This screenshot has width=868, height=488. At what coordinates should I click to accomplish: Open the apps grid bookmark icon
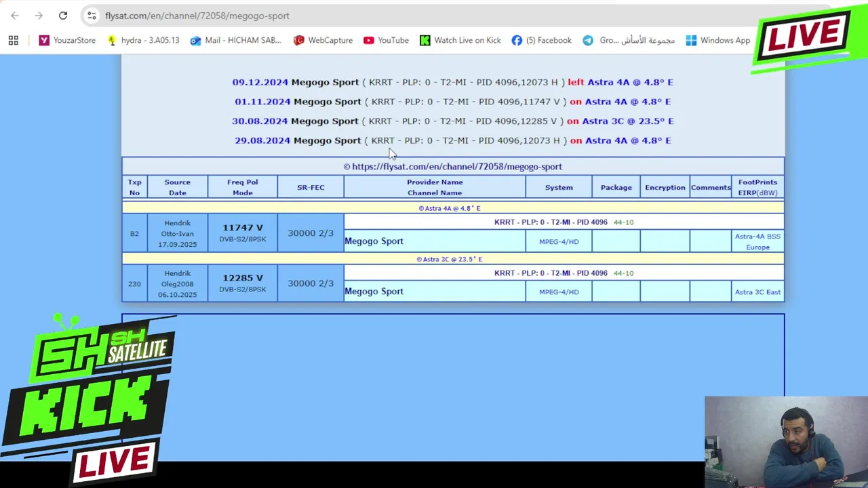coord(14,41)
